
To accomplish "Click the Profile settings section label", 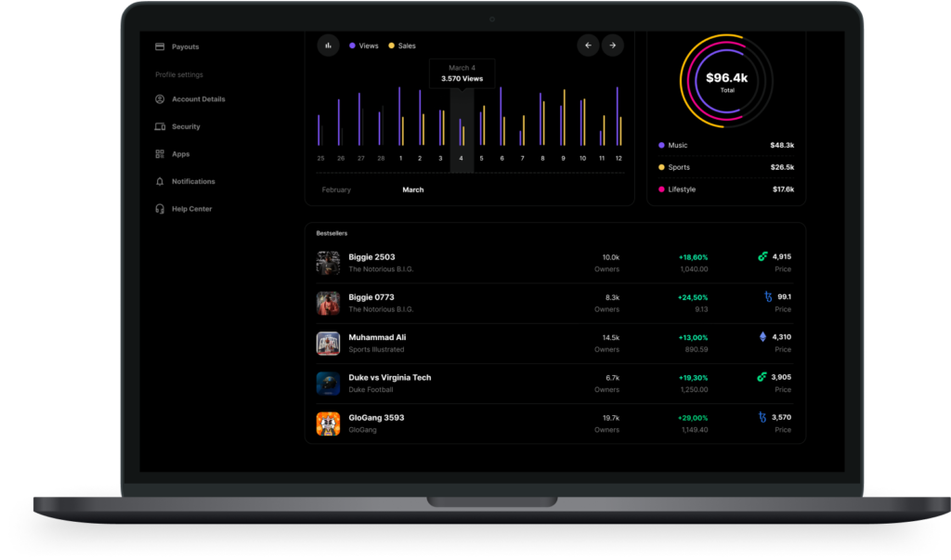I will (179, 74).
